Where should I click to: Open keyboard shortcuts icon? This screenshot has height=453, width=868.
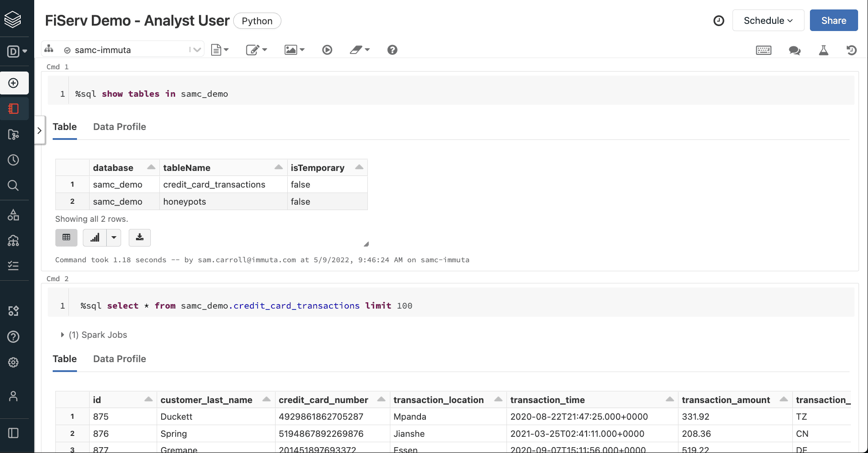tap(764, 50)
